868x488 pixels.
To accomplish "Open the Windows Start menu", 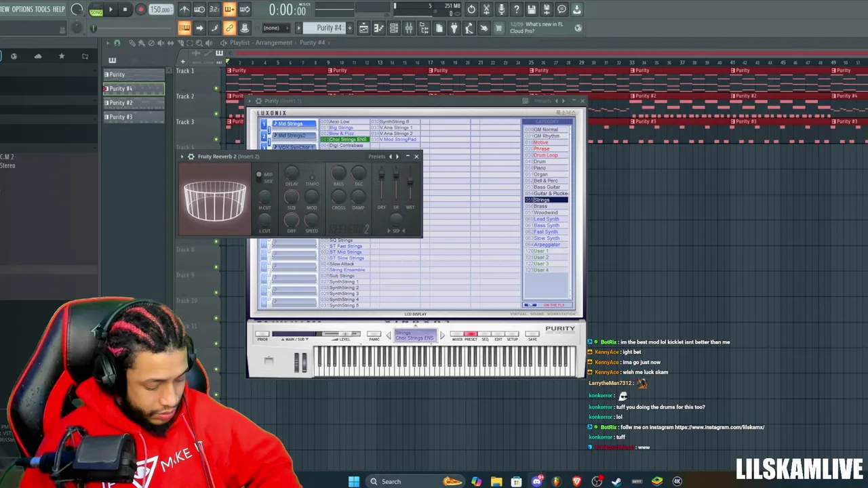I will (x=353, y=481).
